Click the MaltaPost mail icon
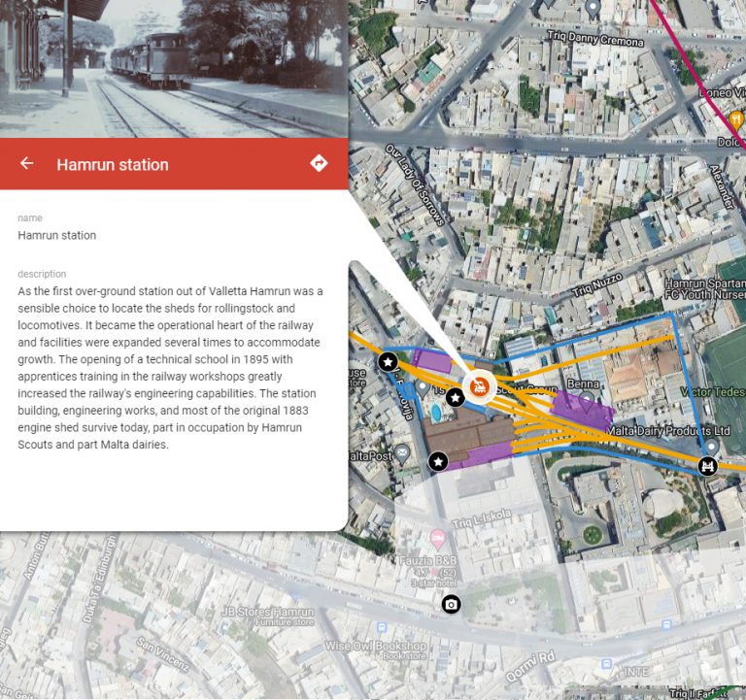Viewport: 746px width, 700px height. point(402,453)
